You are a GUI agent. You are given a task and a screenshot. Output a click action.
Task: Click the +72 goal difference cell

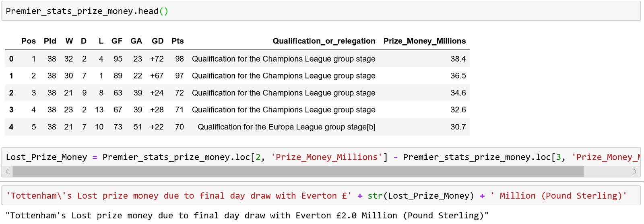point(157,59)
